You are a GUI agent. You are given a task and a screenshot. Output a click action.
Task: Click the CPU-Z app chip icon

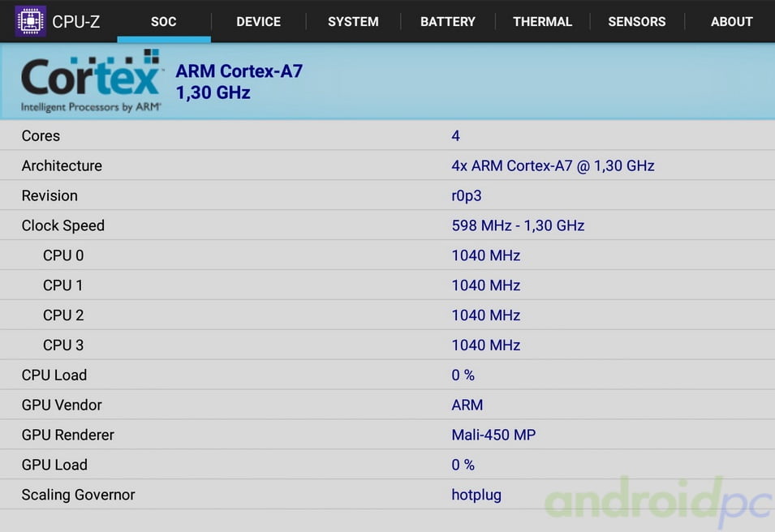[x=30, y=21]
